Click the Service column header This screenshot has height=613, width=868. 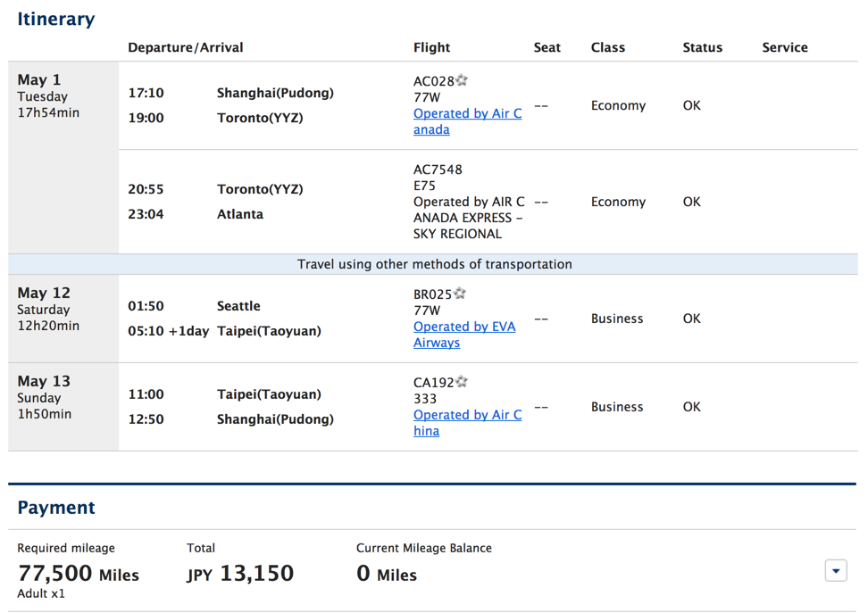point(784,47)
